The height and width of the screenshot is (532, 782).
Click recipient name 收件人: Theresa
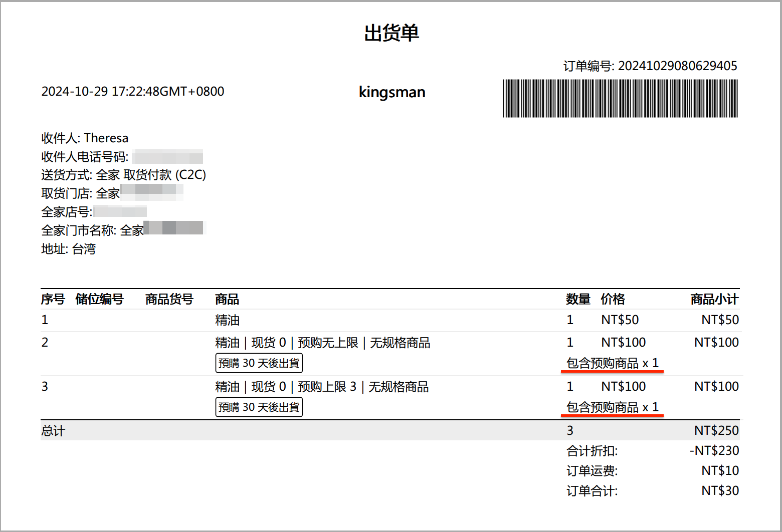(85, 138)
